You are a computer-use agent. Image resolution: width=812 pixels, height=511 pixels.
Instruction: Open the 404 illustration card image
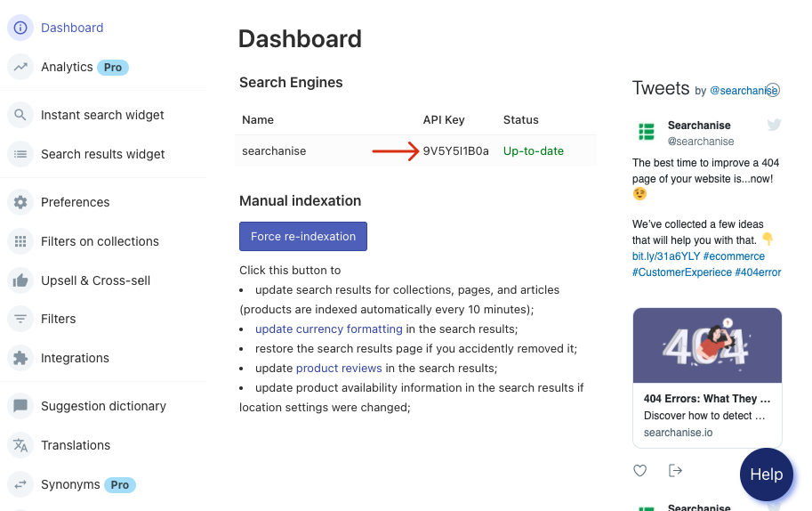[707, 345]
